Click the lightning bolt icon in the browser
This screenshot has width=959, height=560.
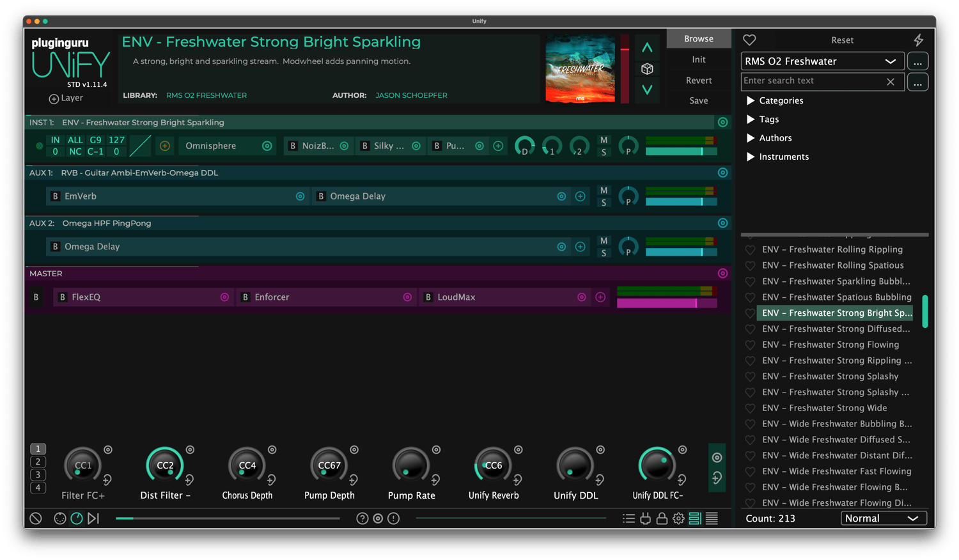click(918, 40)
